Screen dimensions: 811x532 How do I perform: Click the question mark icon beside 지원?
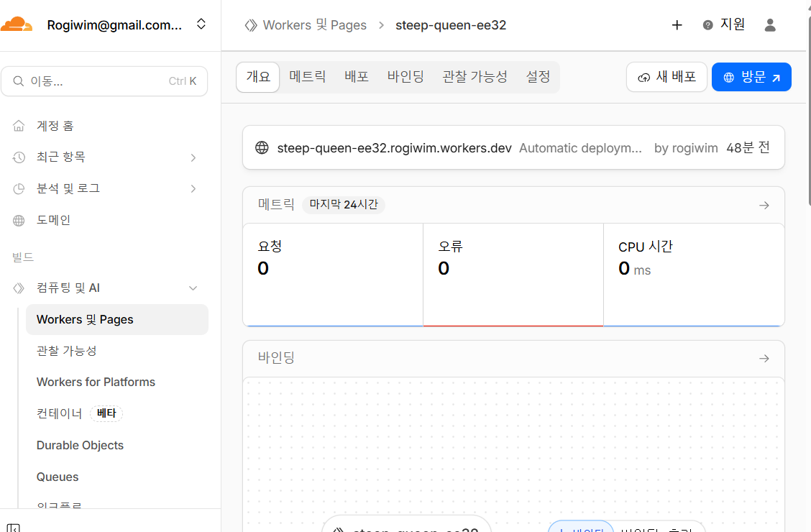[707, 25]
